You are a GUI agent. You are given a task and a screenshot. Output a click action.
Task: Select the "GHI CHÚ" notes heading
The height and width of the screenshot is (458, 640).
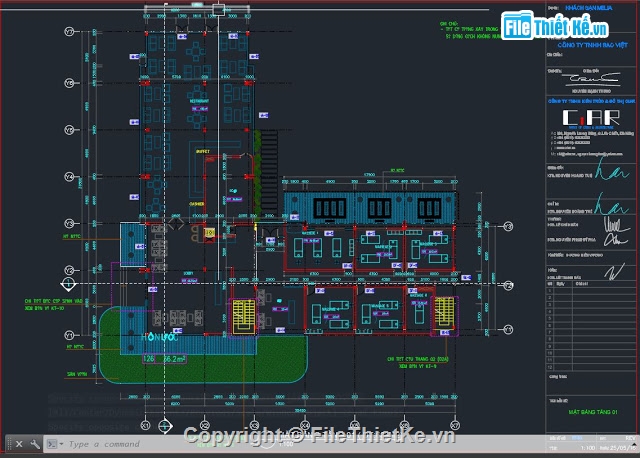point(449,24)
